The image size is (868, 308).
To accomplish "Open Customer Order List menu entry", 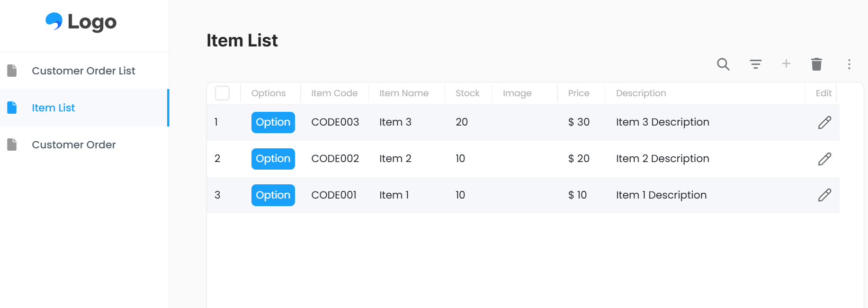I will pos(84,71).
